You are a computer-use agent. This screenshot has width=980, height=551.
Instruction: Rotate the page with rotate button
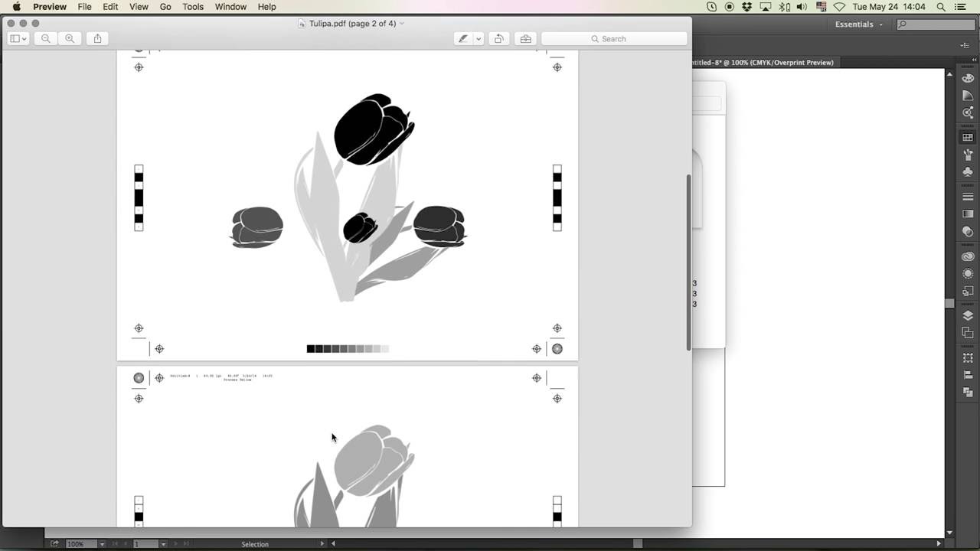tap(499, 38)
